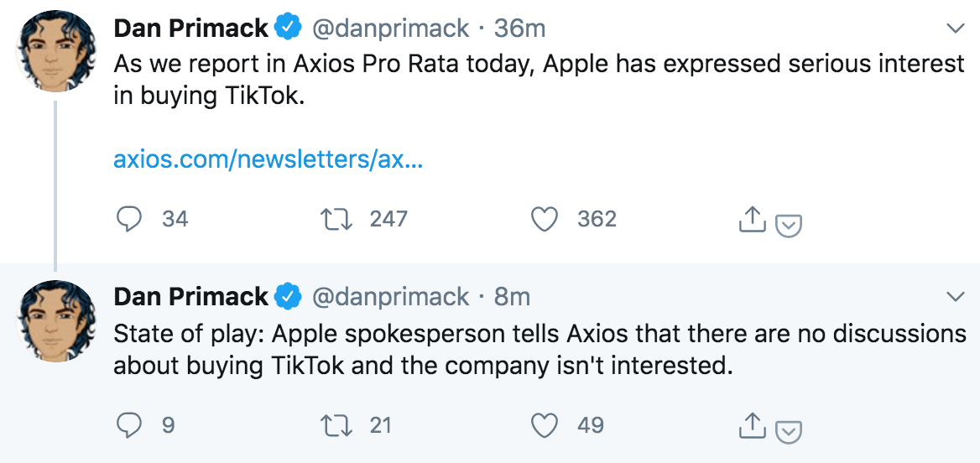Click Dan Primack's avatar on second tweet
Image resolution: width=980 pixels, height=463 pixels.
(57, 320)
